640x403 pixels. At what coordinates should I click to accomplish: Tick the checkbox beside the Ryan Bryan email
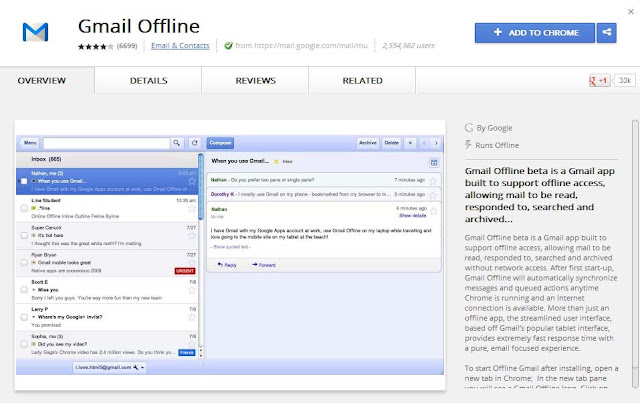pyautogui.click(x=24, y=263)
